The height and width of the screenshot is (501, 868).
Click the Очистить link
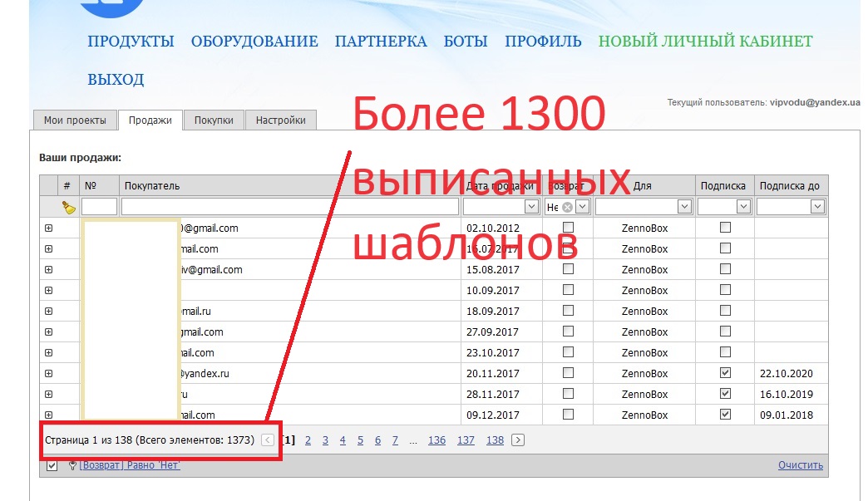click(801, 465)
